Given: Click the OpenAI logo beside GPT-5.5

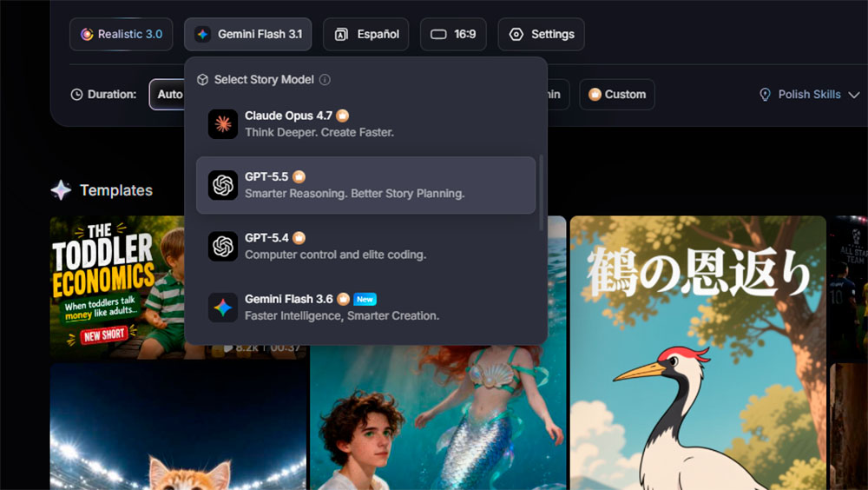Looking at the screenshot, I should click(223, 185).
